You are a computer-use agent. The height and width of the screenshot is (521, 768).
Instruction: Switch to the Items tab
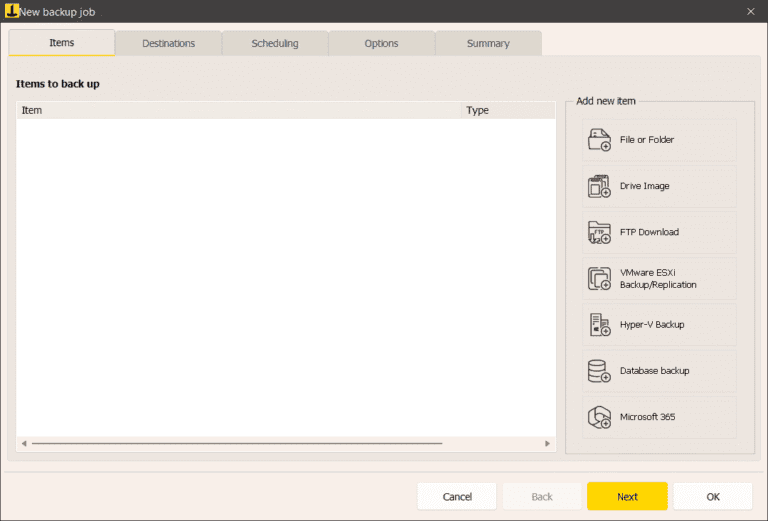[62, 43]
